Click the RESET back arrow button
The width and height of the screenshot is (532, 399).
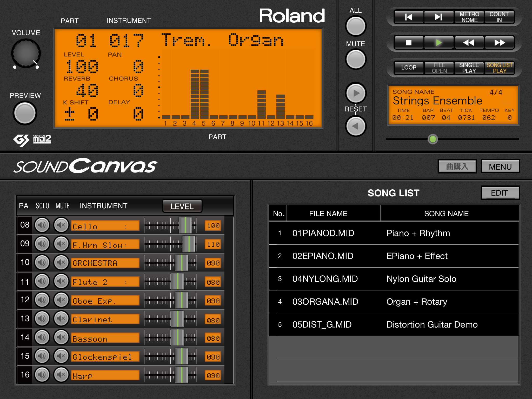pos(356,126)
